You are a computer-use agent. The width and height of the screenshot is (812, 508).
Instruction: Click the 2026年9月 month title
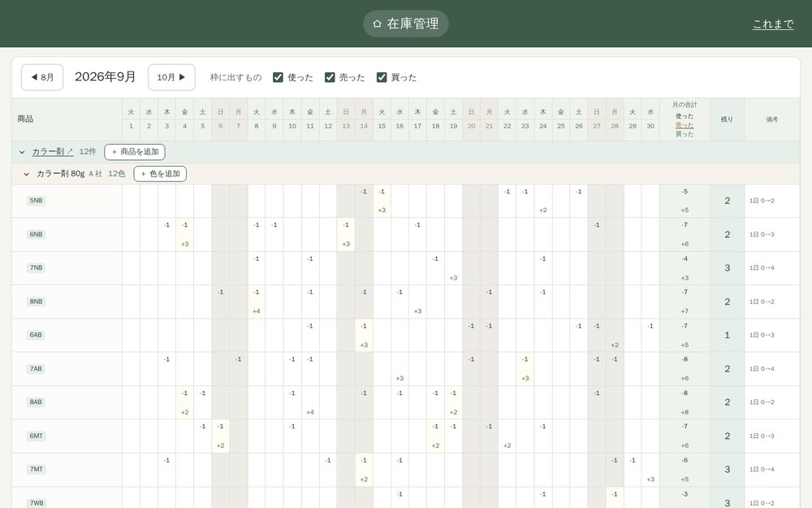coord(105,76)
